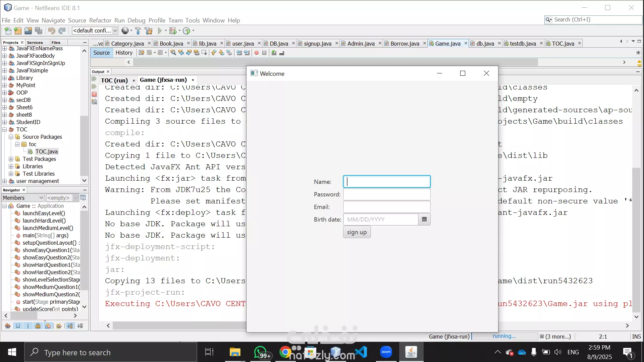
Task: Toggle Sort by Source in Navigator
Action: pos(80,326)
